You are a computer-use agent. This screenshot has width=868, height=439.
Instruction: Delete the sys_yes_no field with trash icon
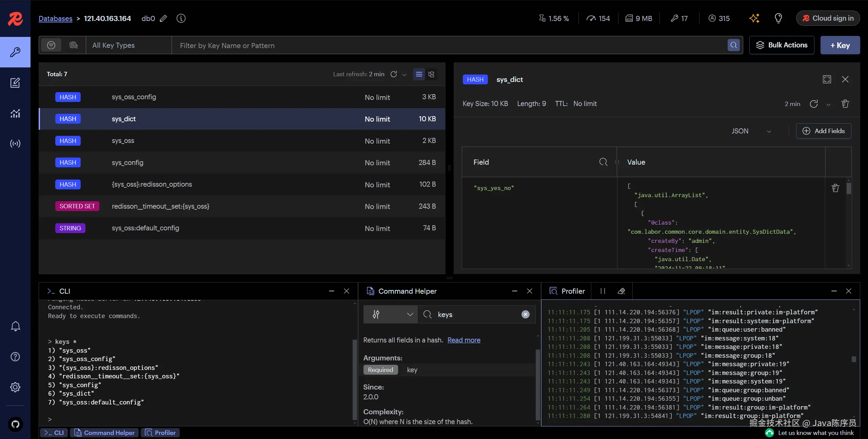point(835,188)
